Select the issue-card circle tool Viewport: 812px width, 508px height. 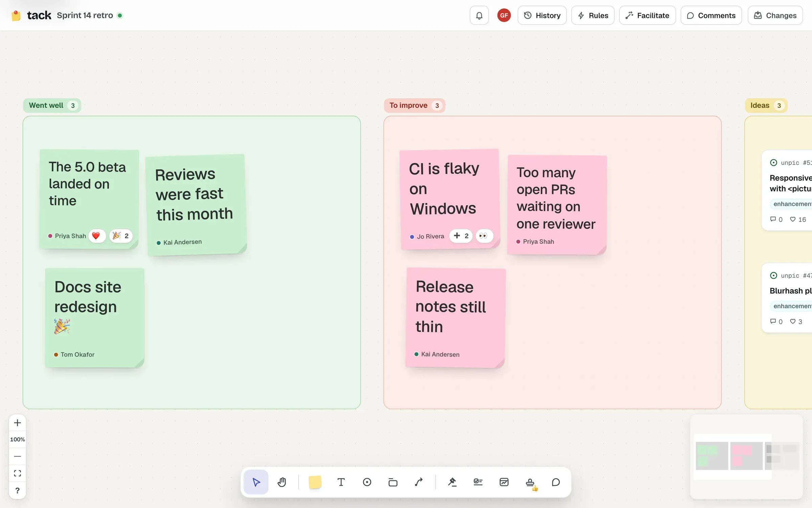click(367, 482)
